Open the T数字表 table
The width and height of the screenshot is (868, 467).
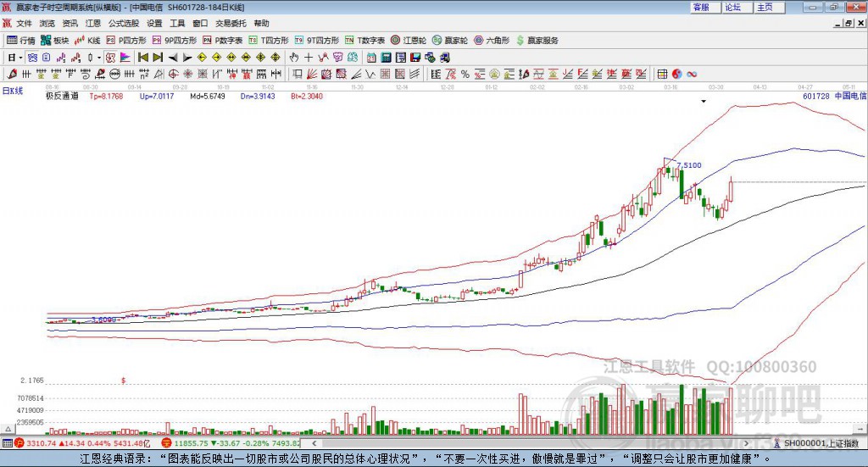pos(364,41)
